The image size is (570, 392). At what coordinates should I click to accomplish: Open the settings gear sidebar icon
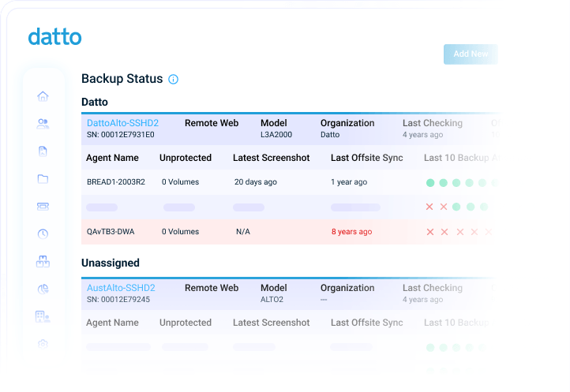43,344
